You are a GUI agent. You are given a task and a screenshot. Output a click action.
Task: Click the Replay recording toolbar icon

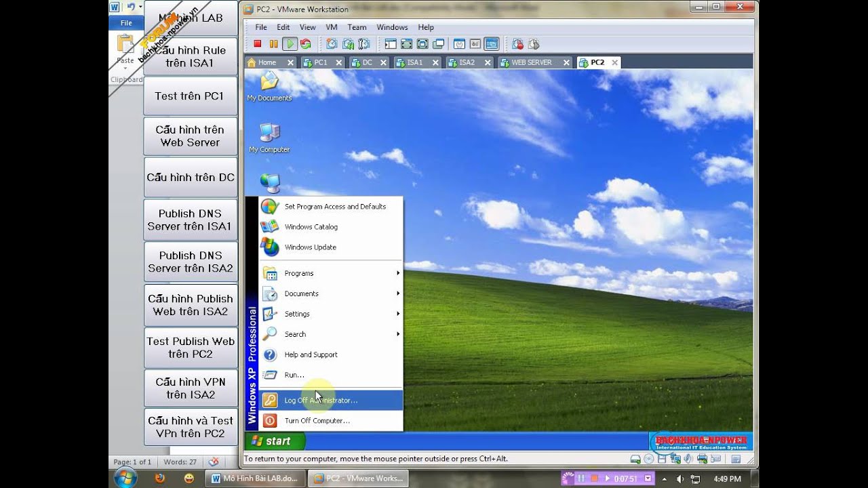534,44
